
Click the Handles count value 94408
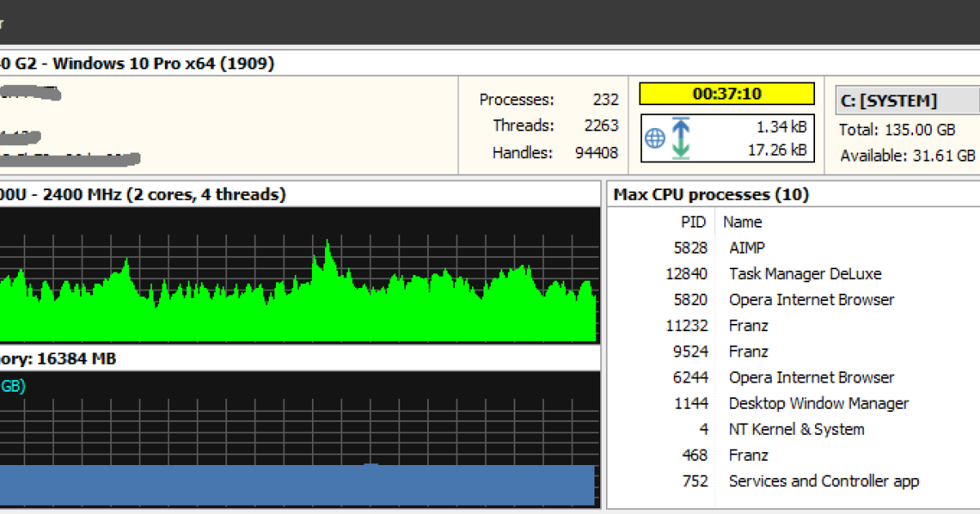pos(597,153)
